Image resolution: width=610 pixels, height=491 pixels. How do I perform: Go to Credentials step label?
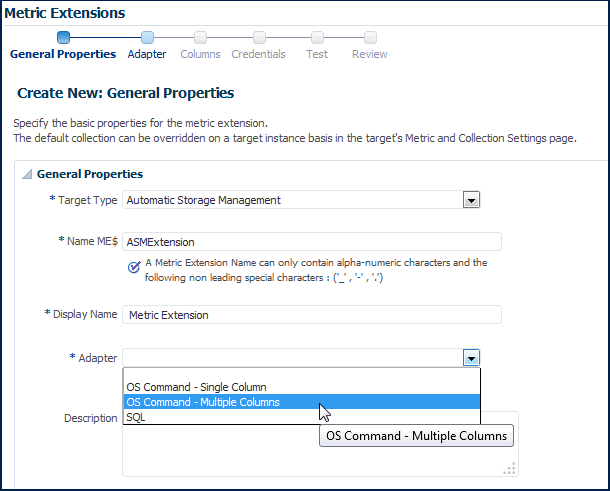[x=258, y=54]
